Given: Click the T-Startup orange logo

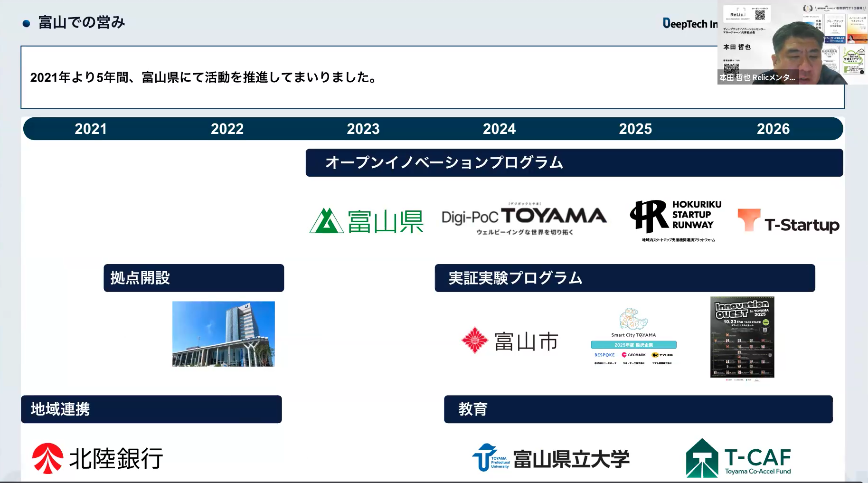Looking at the screenshot, I should coord(788,221).
